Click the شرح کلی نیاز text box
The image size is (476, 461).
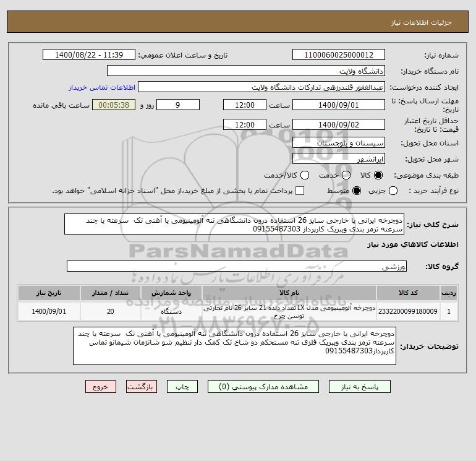coord(234,224)
